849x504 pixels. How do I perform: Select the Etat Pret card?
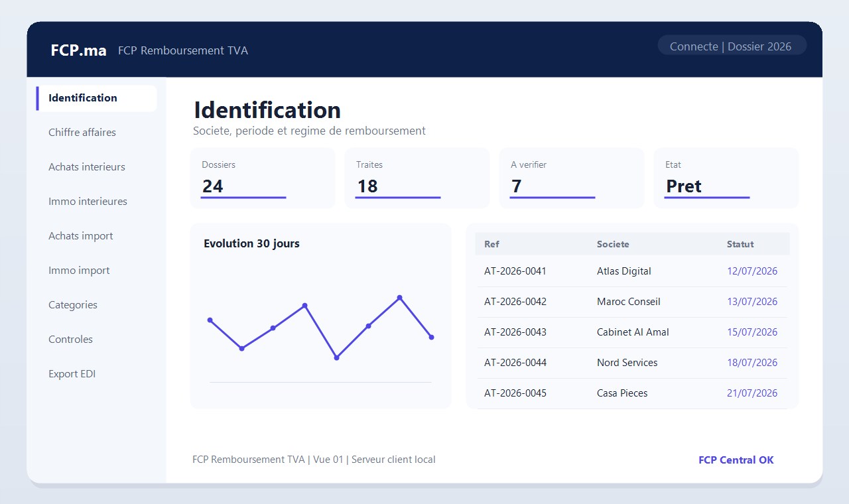726,178
